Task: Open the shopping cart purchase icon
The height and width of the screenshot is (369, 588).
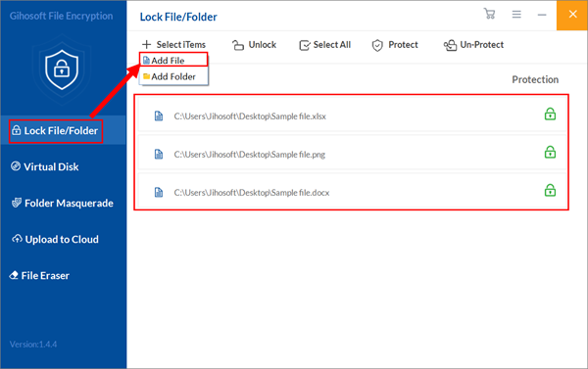Action: 489,14
